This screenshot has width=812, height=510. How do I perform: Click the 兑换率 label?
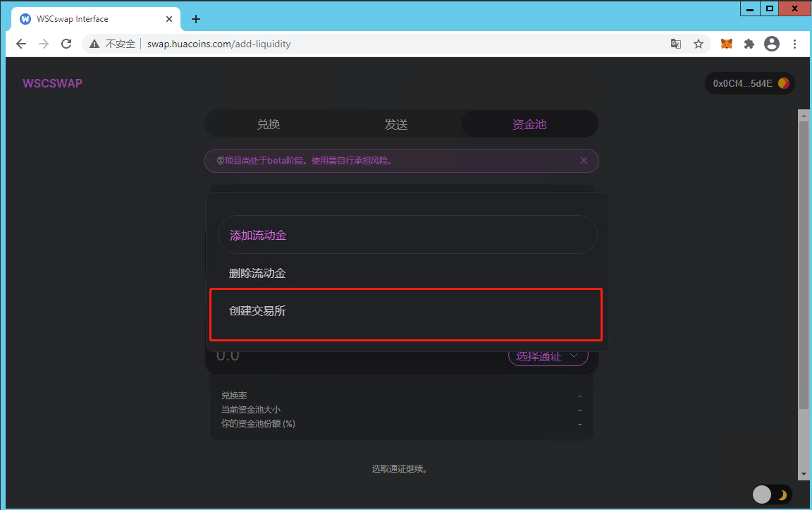pyautogui.click(x=234, y=396)
